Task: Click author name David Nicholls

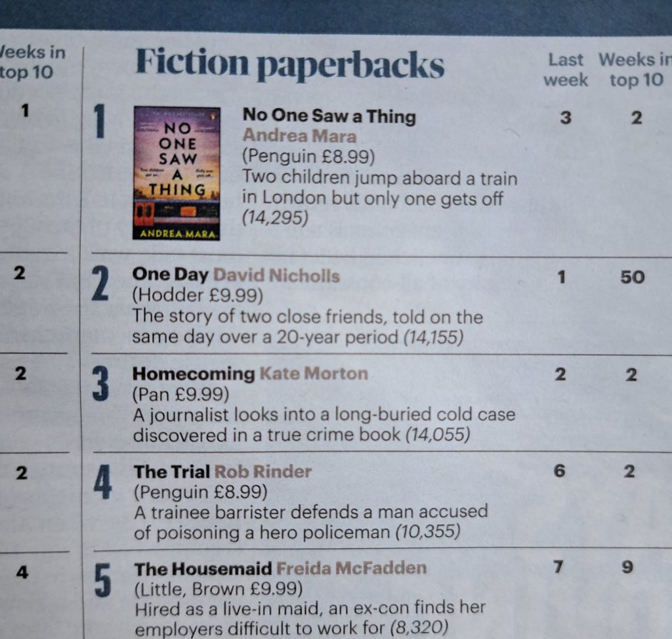Action: pyautogui.click(x=276, y=275)
